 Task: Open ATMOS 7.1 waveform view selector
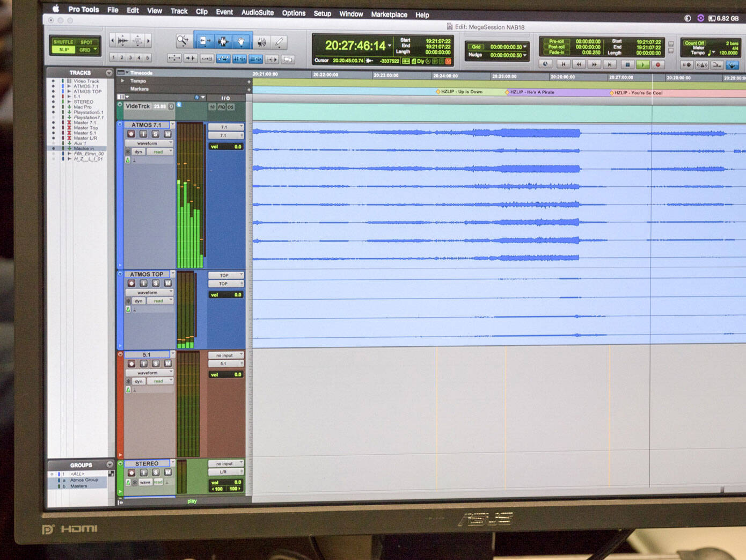pos(149,143)
